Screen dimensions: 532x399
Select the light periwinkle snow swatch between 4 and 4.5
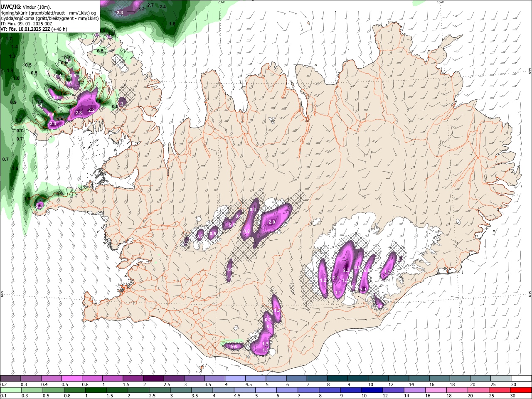[x=234, y=378]
